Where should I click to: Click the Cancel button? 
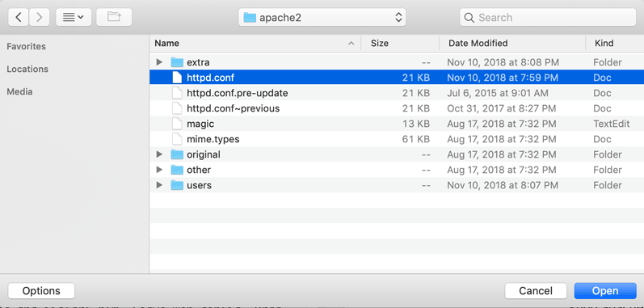pos(536,291)
